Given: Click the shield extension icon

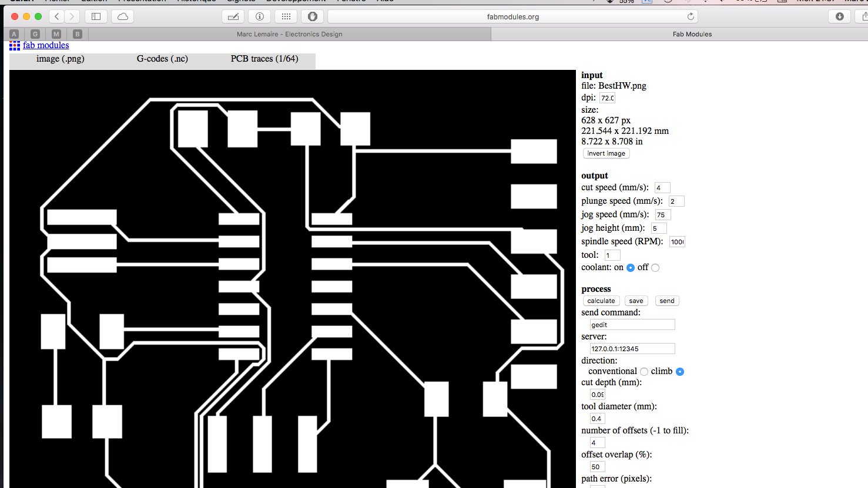Looking at the screenshot, I should (x=313, y=16).
